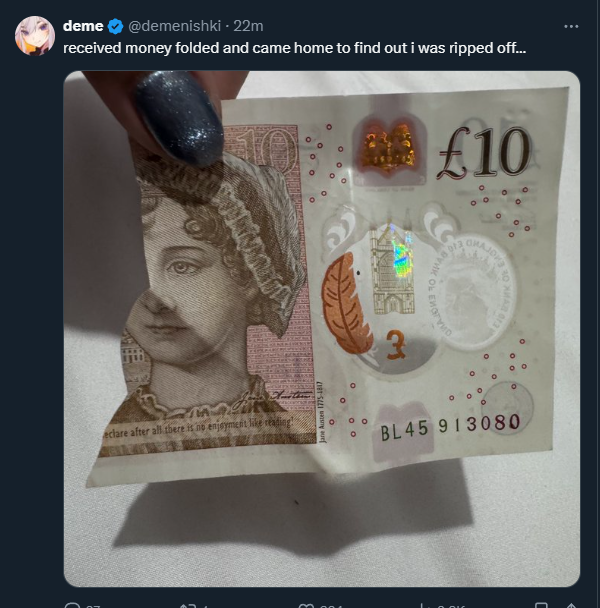The height and width of the screenshot is (608, 600).
Task: Open the £10 banknote photo attachment
Action: pos(322,328)
